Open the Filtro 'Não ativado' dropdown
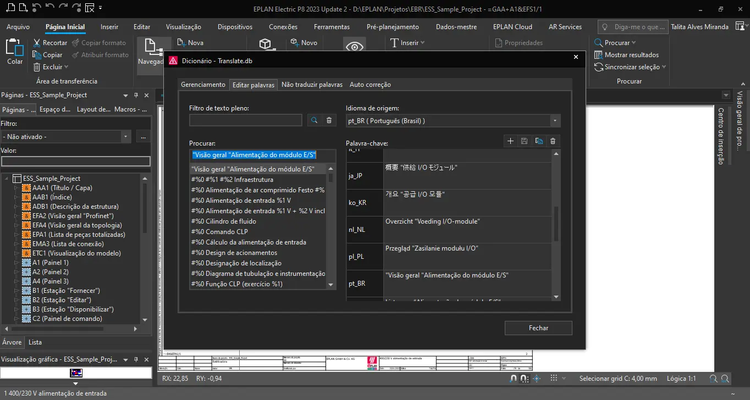Image resolution: width=750 pixels, height=400 pixels. pos(127,135)
